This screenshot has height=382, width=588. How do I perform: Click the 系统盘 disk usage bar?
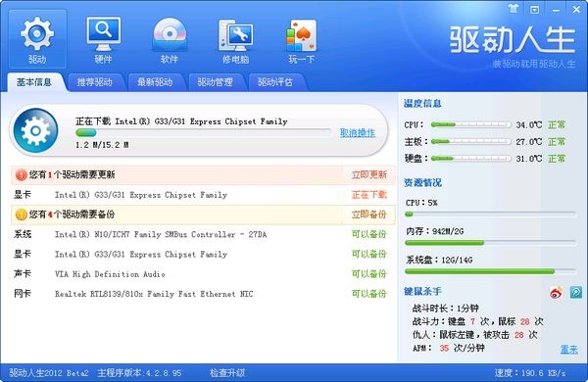click(x=491, y=271)
